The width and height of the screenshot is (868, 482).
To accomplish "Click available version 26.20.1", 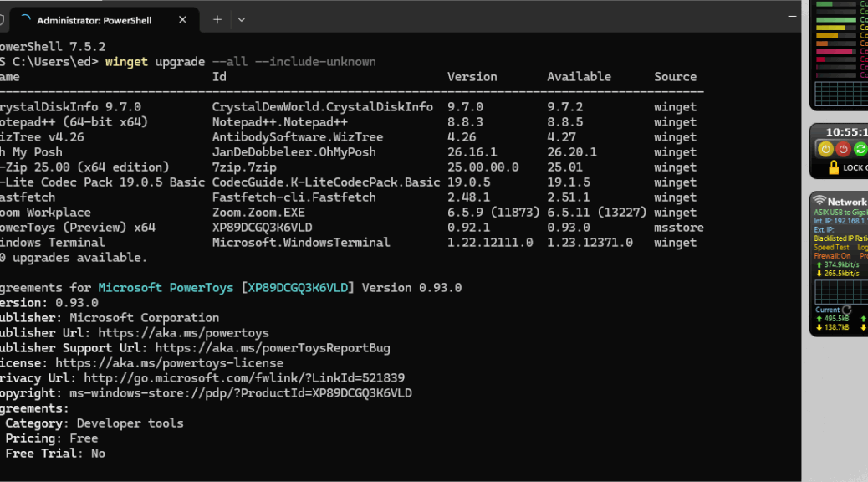I will click(x=572, y=151).
